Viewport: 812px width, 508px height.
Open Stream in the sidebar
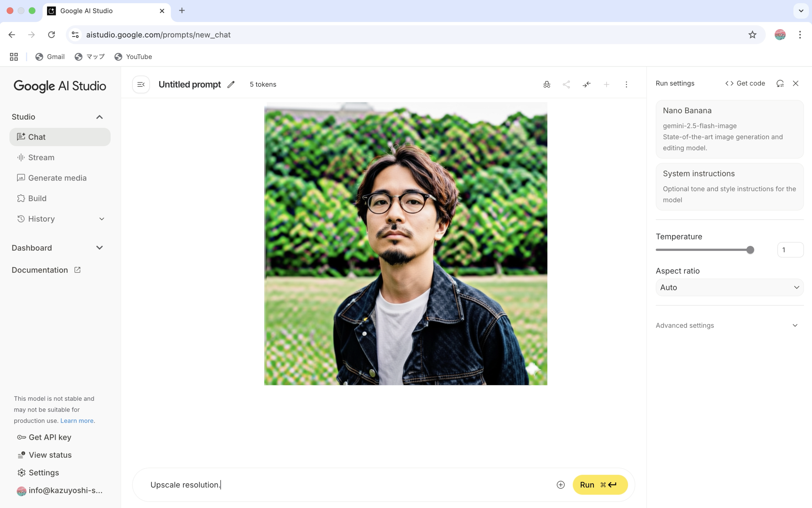point(60,158)
